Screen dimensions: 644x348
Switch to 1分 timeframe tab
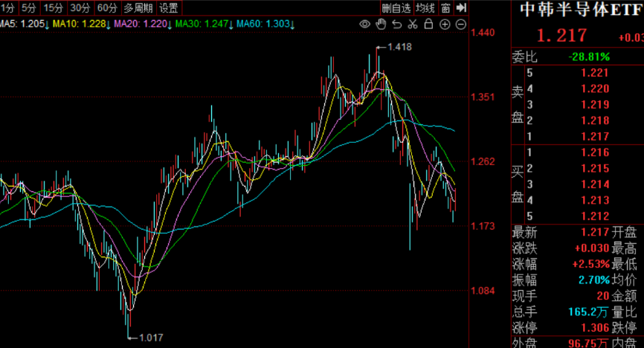click(x=8, y=8)
